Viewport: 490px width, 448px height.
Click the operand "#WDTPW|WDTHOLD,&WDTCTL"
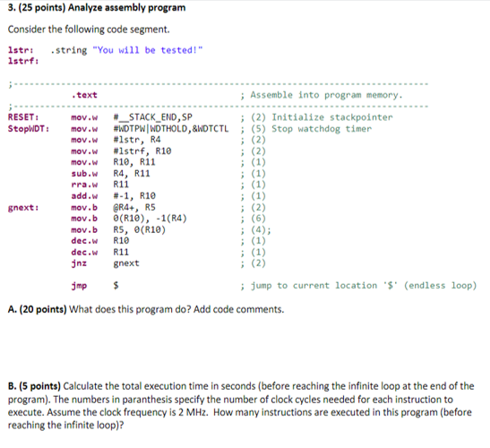pyautogui.click(x=171, y=129)
